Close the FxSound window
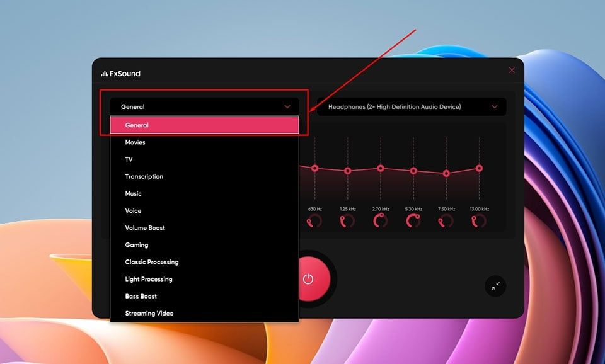This screenshot has height=364, width=605. tap(512, 70)
